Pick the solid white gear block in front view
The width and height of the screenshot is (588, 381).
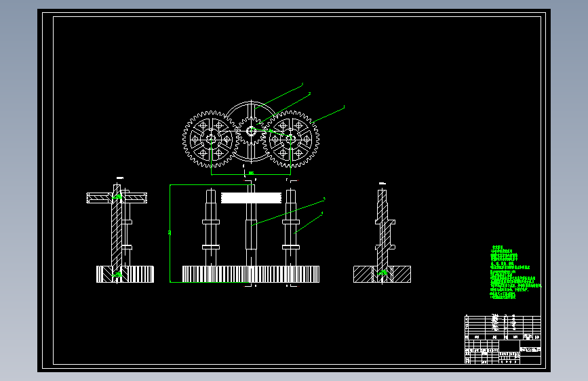[x=251, y=198]
